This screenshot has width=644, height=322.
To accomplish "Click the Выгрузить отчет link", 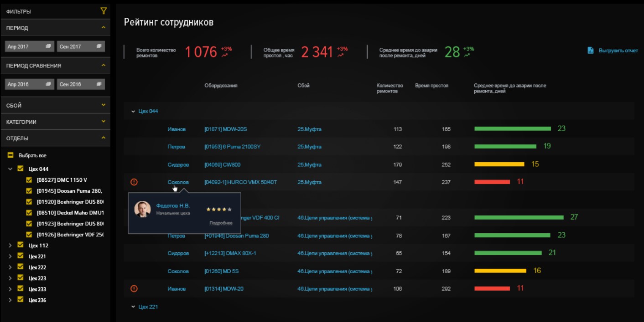I will [618, 51].
